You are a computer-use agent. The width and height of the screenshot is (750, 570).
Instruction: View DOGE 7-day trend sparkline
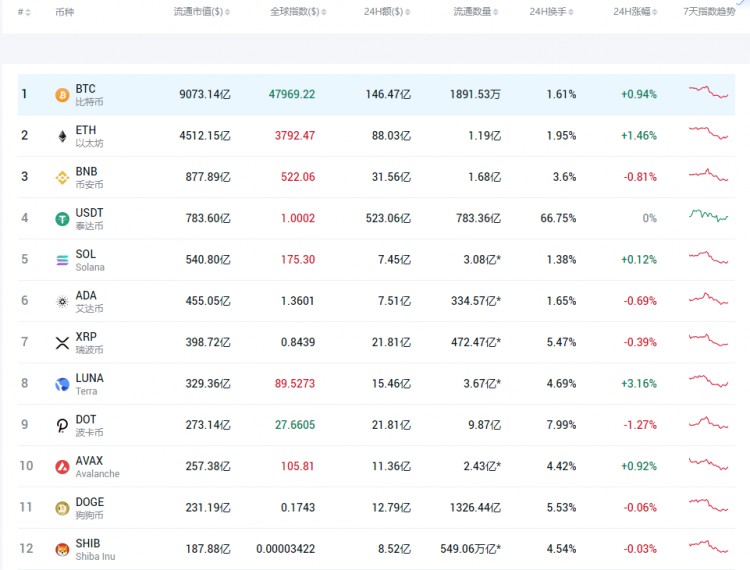(x=708, y=505)
